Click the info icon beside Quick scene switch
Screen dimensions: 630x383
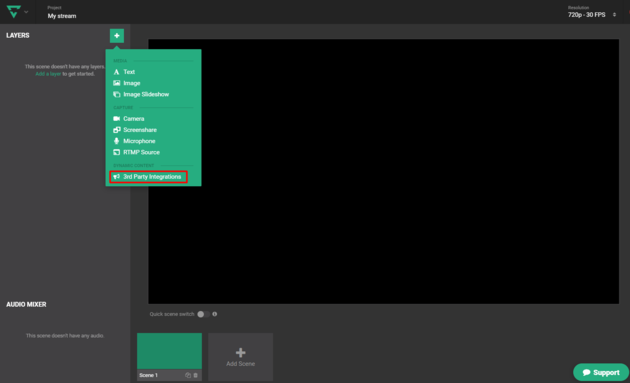(x=215, y=314)
